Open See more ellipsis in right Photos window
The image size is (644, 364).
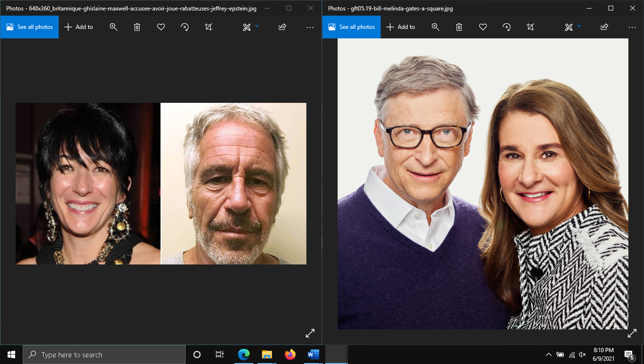[632, 27]
